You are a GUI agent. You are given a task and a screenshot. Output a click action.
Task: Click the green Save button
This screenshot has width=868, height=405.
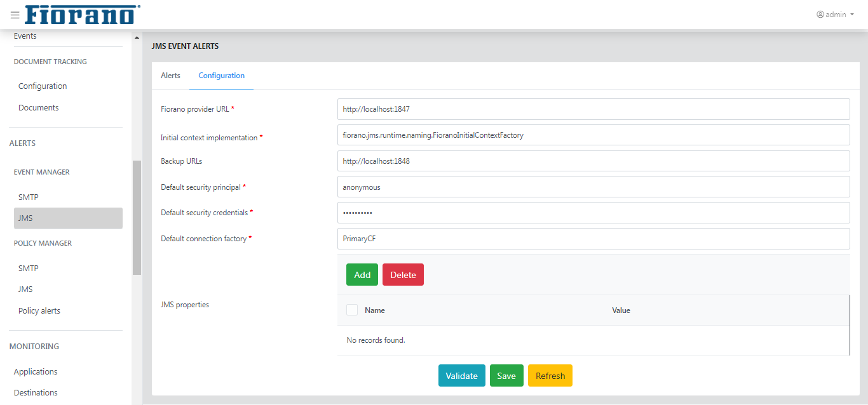coord(506,376)
